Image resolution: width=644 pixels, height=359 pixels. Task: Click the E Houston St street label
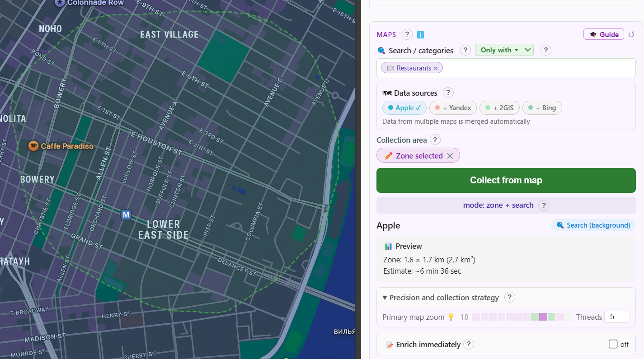(x=156, y=143)
